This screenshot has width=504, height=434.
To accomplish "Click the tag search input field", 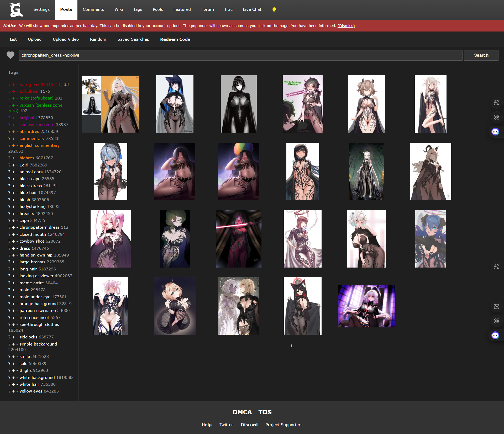I will (x=240, y=55).
